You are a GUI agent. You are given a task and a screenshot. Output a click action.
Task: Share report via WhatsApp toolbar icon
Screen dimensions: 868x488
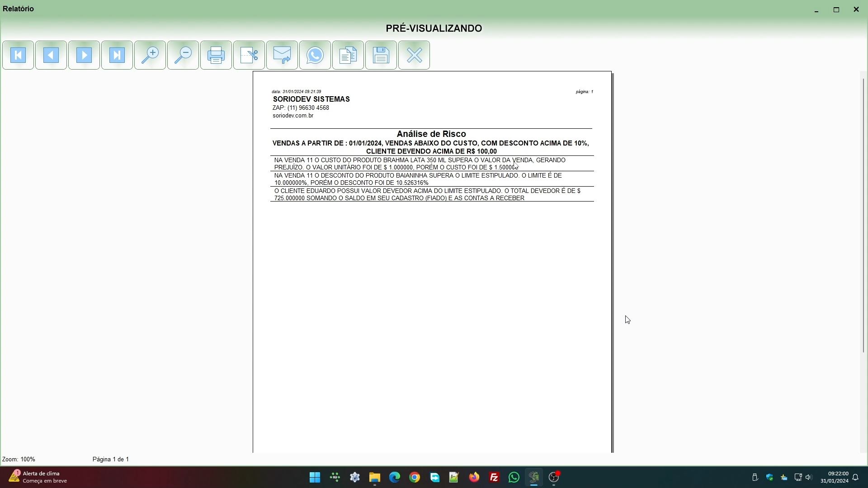click(315, 55)
